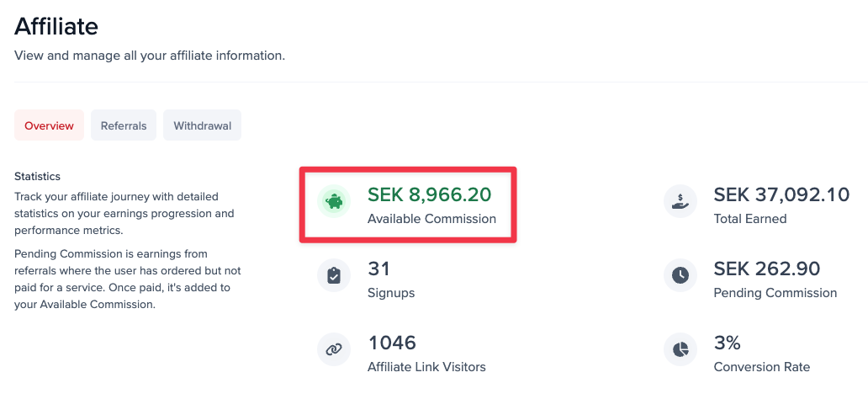The height and width of the screenshot is (399, 868).
Task: Click the SEK 37,092.10 total earned value
Action: coord(781,194)
